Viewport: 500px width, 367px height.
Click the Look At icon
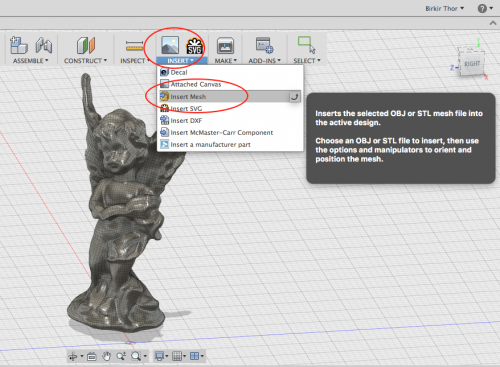92,356
